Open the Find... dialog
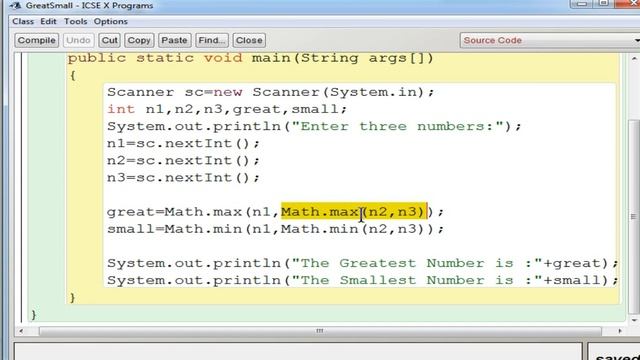Image resolution: width=640 pixels, height=360 pixels. point(212,40)
